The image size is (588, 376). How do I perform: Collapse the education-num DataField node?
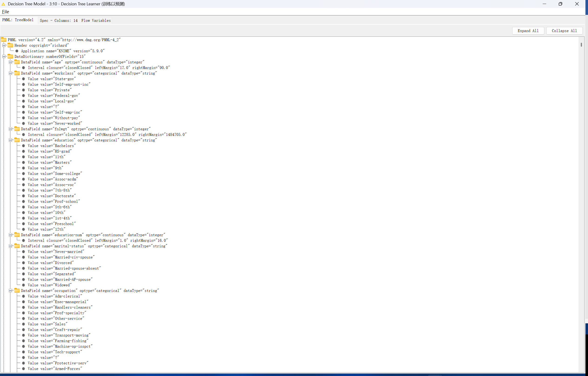10,235
